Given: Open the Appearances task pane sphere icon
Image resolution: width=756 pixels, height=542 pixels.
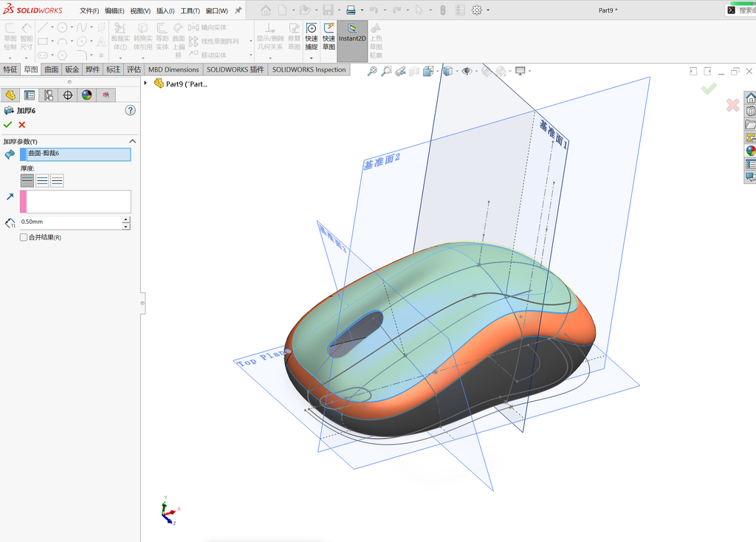Looking at the screenshot, I should [x=751, y=151].
